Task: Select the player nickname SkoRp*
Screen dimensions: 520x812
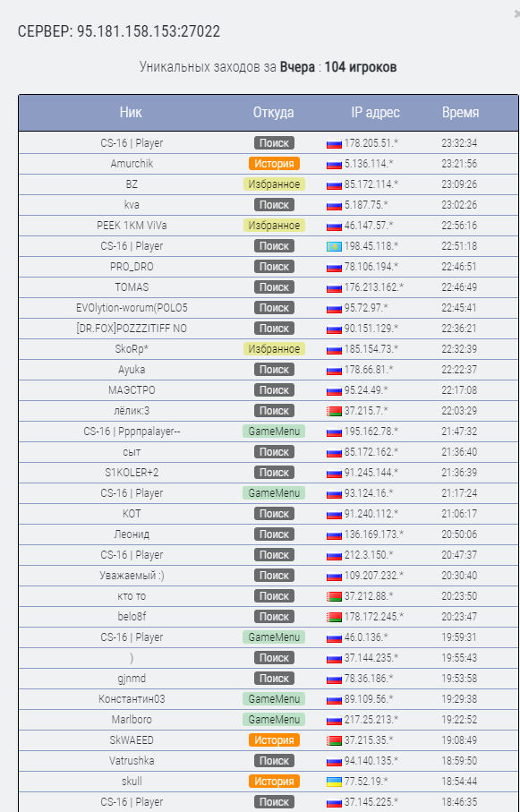Action: [x=132, y=349]
